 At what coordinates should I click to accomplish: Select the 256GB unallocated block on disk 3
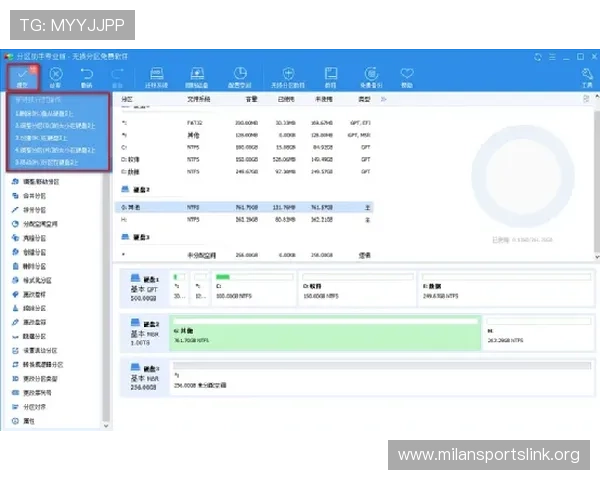tap(382, 377)
